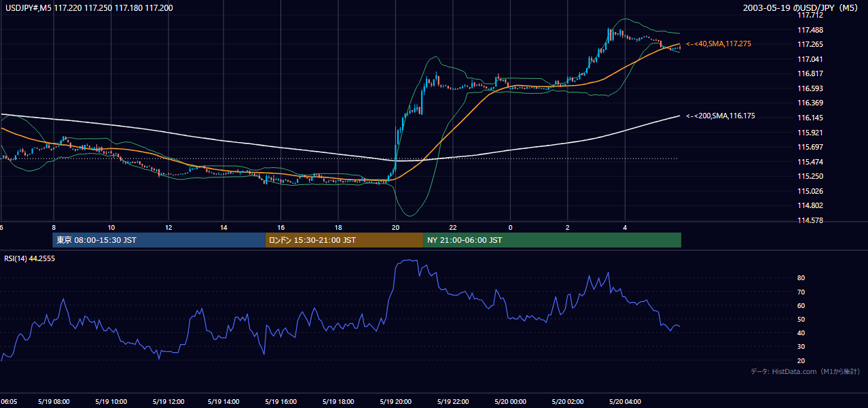Click RSI scale value 30
Image resolution: width=868 pixels, height=408 pixels.
(x=801, y=347)
